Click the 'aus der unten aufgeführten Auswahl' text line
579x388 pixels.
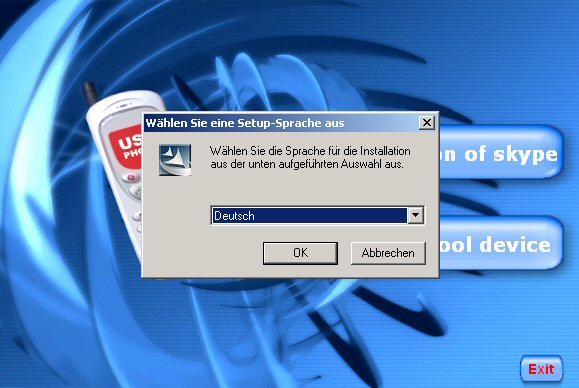tap(307, 164)
